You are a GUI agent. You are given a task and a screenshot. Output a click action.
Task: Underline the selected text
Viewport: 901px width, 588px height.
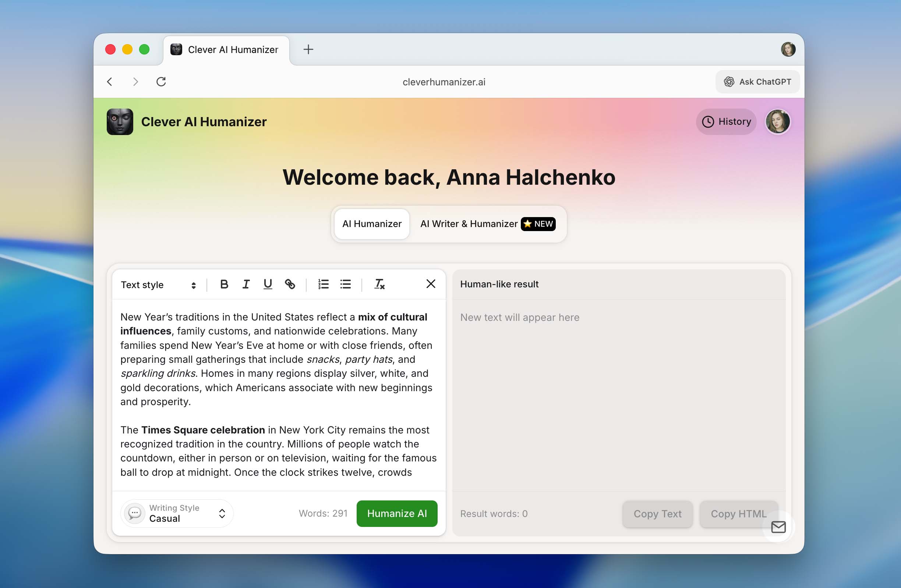[268, 284]
